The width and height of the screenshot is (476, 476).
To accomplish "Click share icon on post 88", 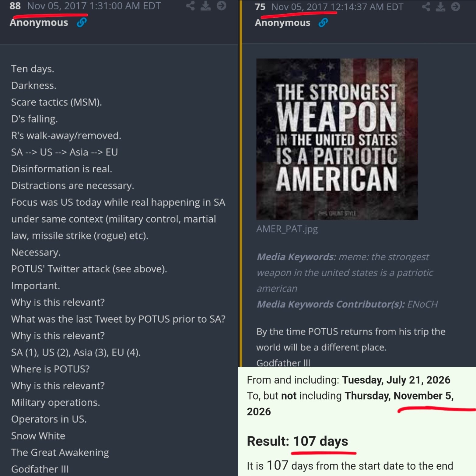I will click(191, 5).
